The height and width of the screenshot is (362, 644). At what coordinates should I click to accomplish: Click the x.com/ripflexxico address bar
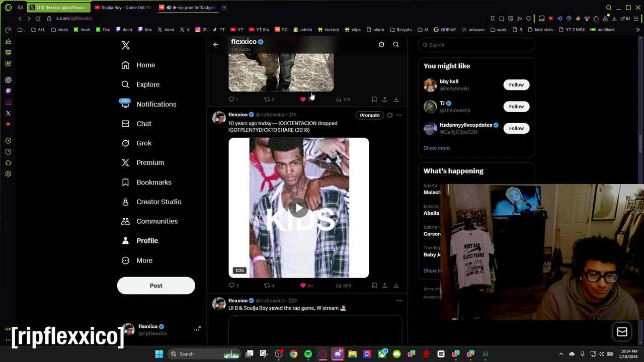74,19
